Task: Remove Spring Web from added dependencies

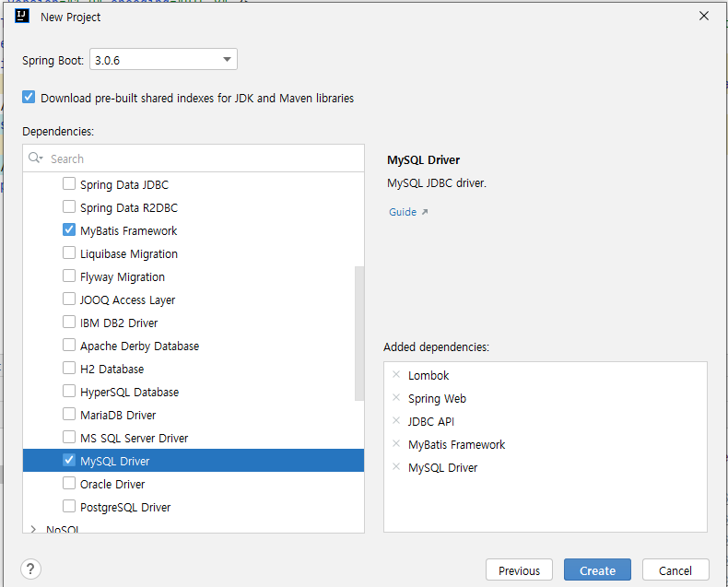Action: [x=396, y=397]
